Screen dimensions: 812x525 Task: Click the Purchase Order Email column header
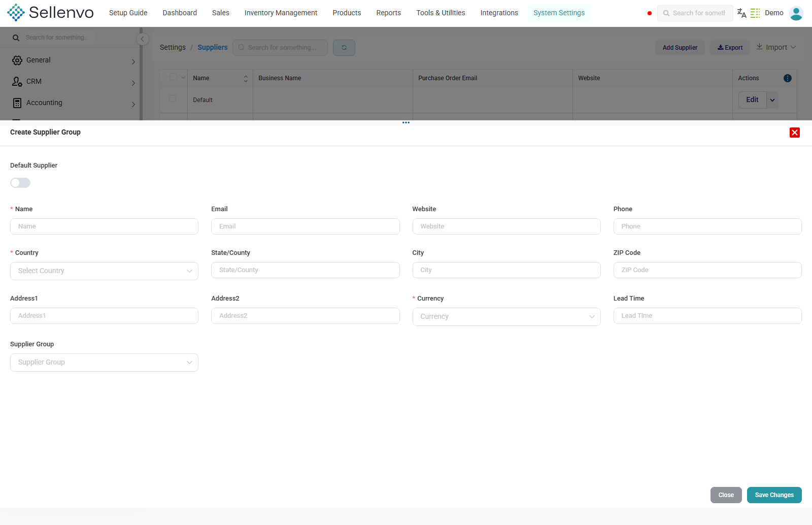[492, 78]
